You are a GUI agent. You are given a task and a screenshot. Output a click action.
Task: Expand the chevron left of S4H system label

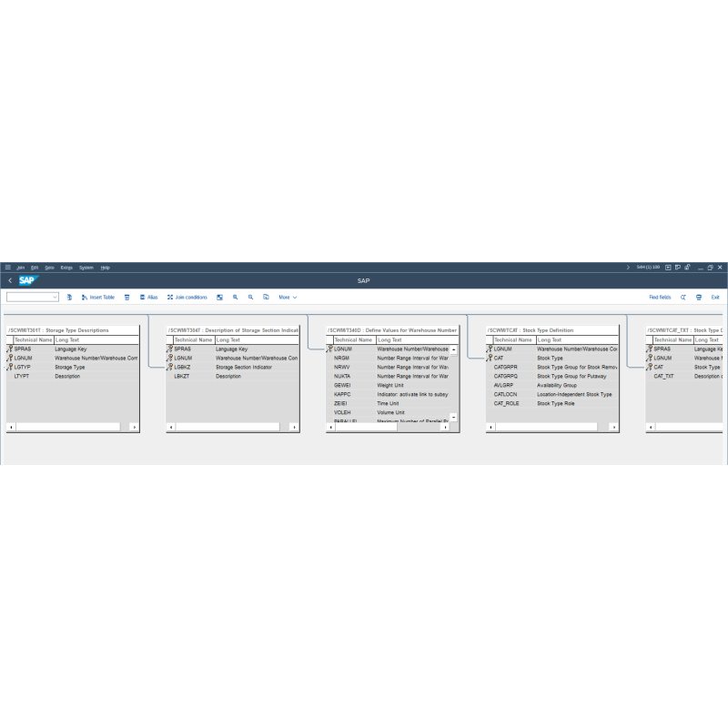628,268
